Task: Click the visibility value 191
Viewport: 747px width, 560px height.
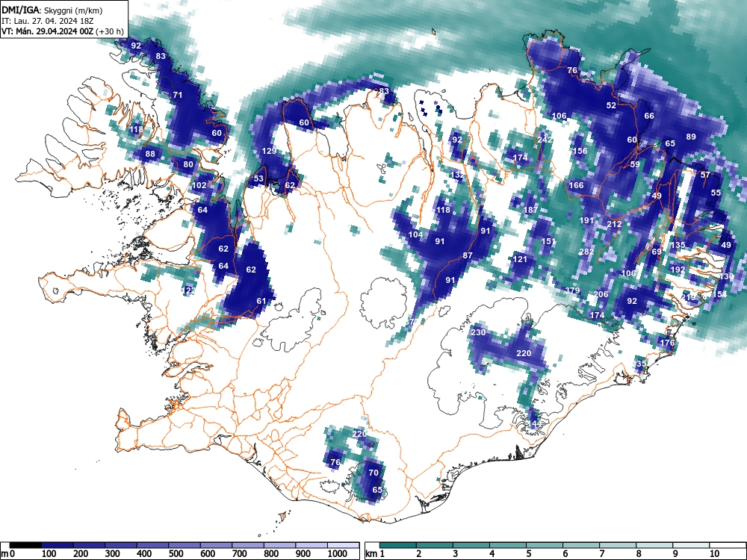Action: pyautogui.click(x=586, y=220)
